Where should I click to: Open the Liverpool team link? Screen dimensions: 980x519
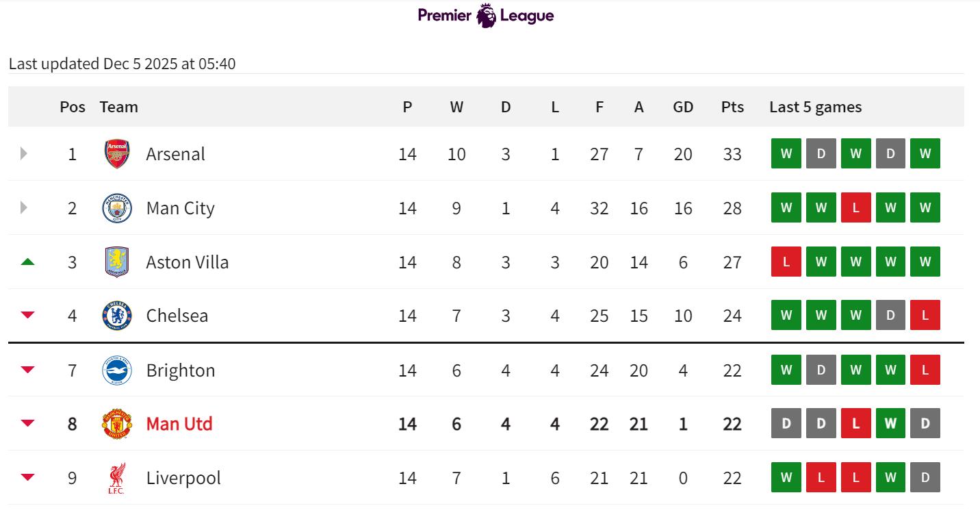[x=183, y=478]
